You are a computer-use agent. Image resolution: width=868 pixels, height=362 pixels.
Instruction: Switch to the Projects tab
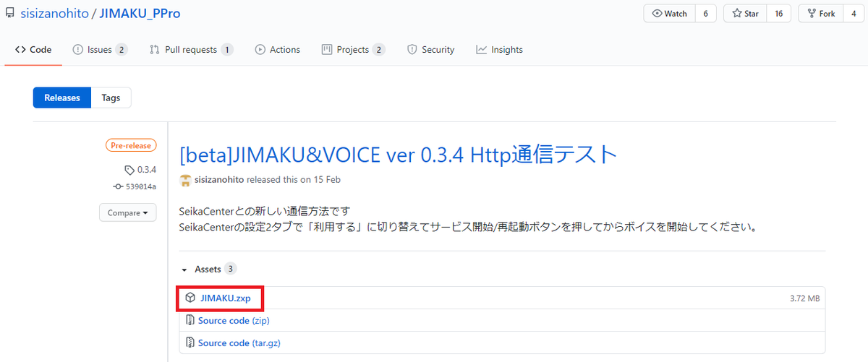352,50
